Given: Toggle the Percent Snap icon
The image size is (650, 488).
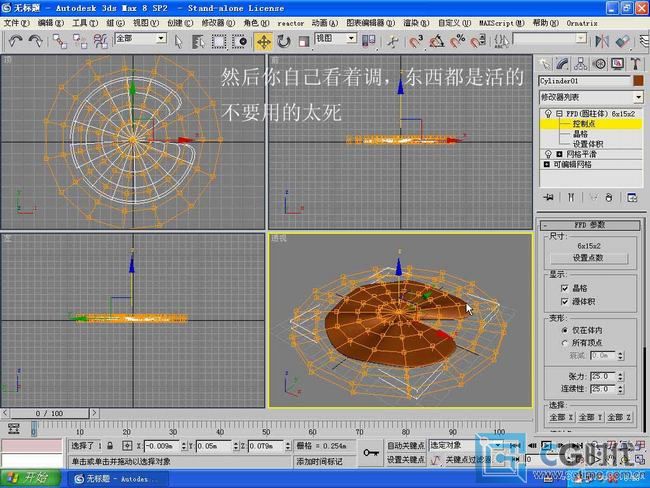Looking at the screenshot, I should coord(458,41).
